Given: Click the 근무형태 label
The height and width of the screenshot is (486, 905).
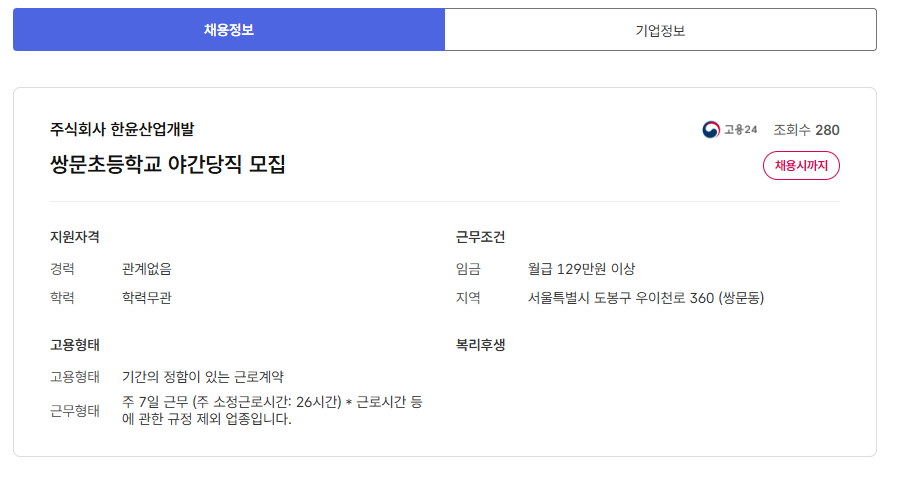Looking at the screenshot, I should [75, 410].
